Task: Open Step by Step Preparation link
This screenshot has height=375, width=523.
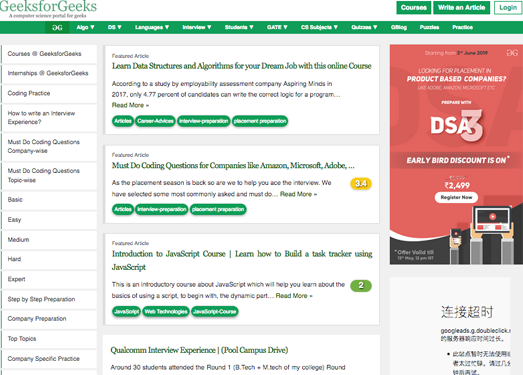Action: (x=49, y=299)
